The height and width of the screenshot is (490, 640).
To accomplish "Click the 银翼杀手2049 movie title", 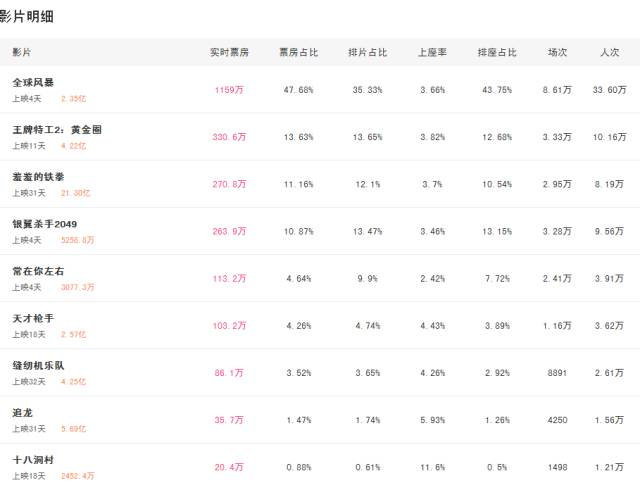I will coord(44,223).
